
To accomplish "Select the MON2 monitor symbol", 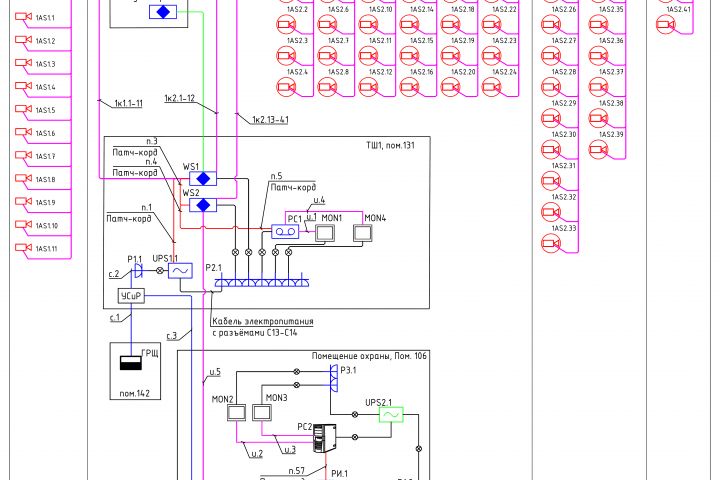I will pyautogui.click(x=236, y=412).
